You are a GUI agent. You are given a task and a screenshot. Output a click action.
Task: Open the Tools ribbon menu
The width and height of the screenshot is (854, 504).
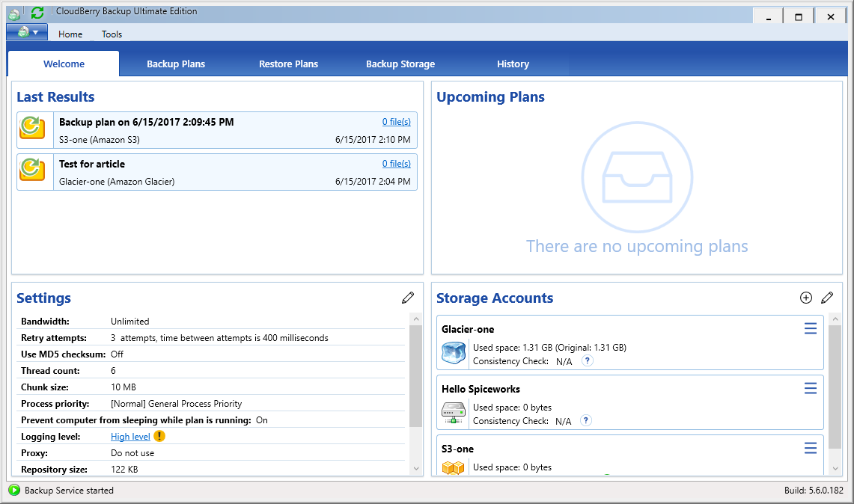tap(112, 34)
